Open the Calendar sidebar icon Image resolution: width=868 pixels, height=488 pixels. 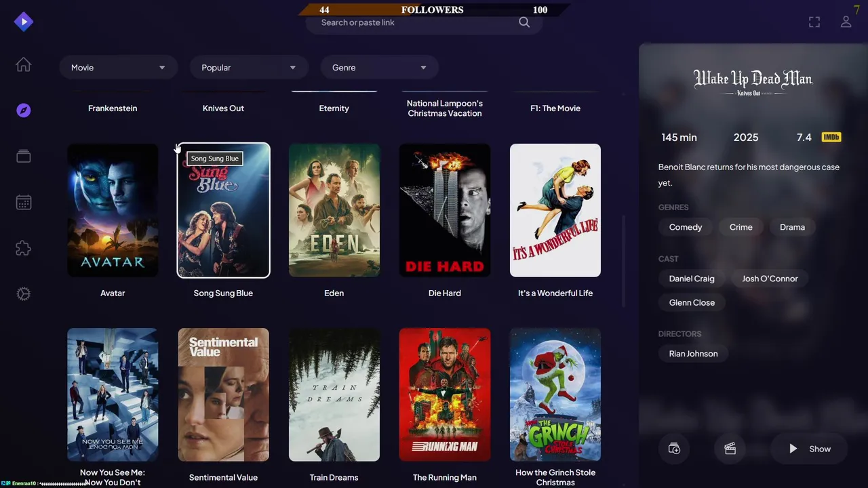[x=24, y=202]
